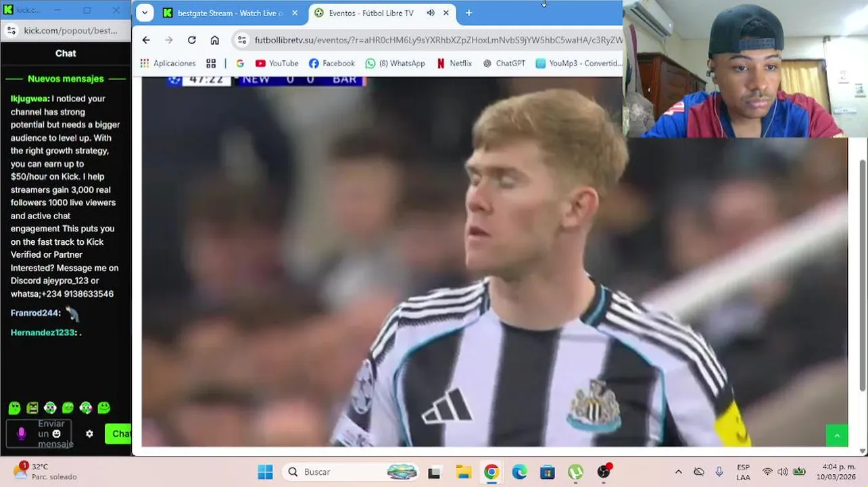This screenshot has width=868, height=487.
Task: Click the futbollibretv.su address bar
Action: 437,40
